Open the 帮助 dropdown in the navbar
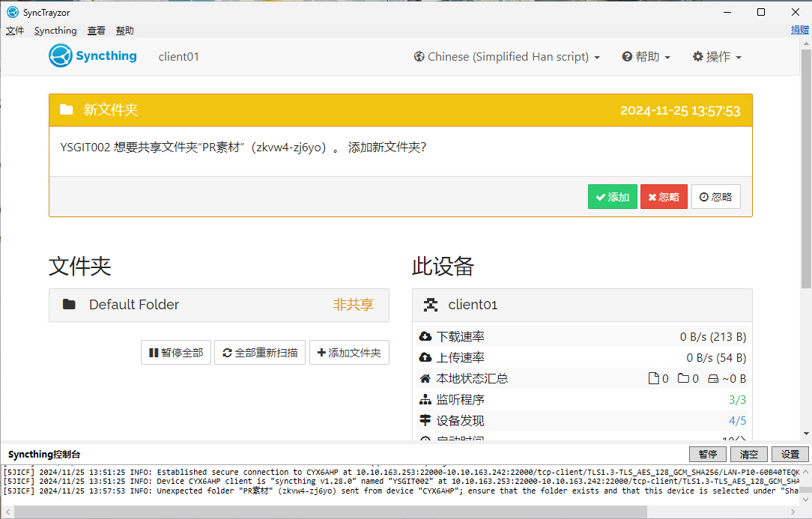Viewport: 812px width, 519px height. [x=646, y=56]
